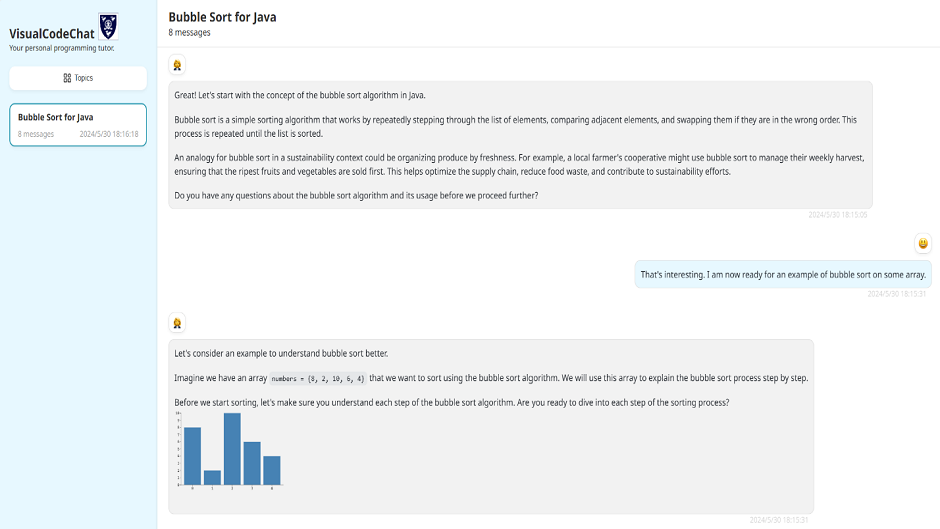Click the 8 messages count under header
Screen dimensions: 940x529
(189, 32)
